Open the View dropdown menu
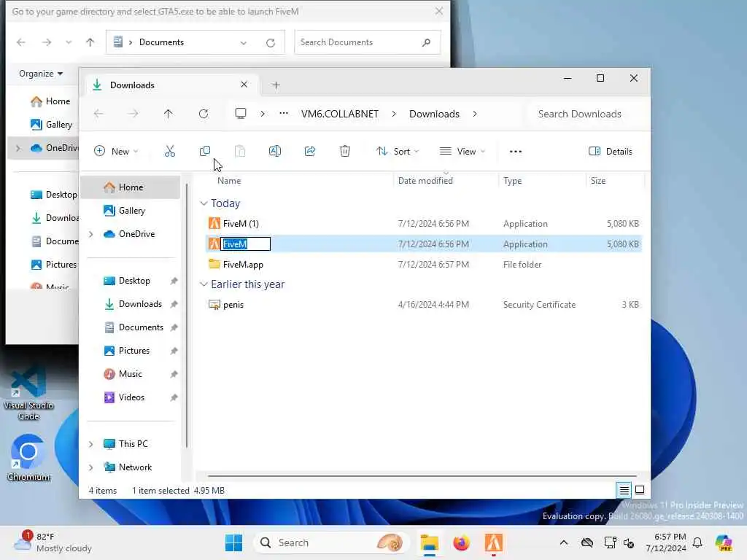The height and width of the screenshot is (560, 747). pyautogui.click(x=462, y=152)
